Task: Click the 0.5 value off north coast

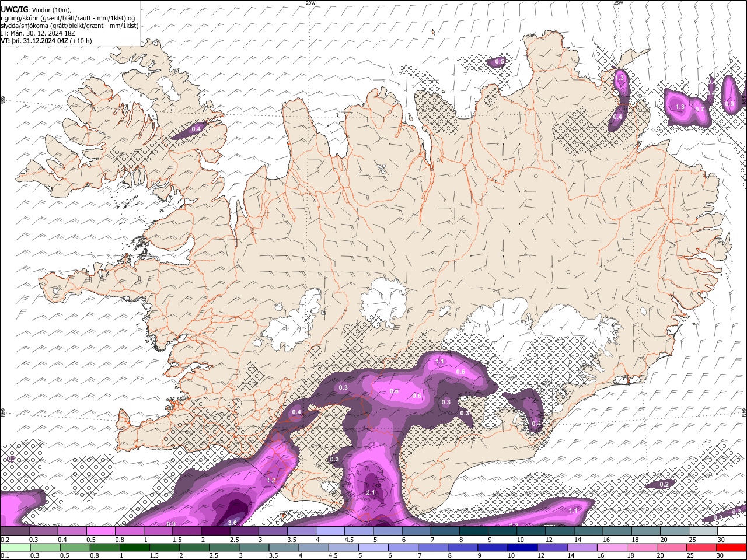Action: (500, 61)
